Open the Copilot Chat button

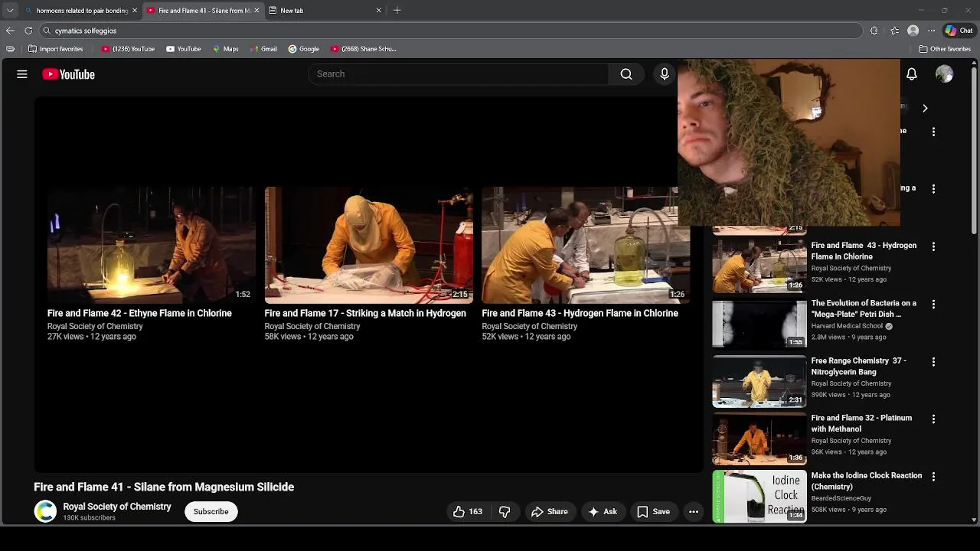(x=959, y=31)
